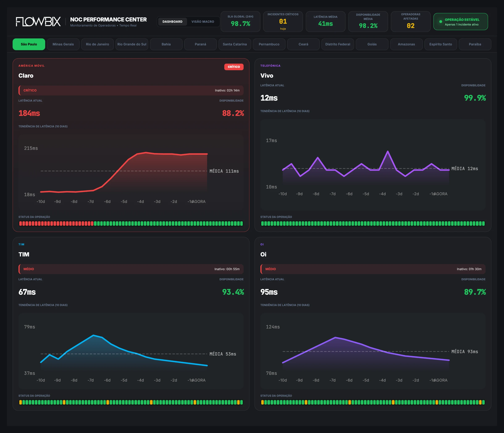Select the Ceará tab

pyautogui.click(x=303, y=44)
